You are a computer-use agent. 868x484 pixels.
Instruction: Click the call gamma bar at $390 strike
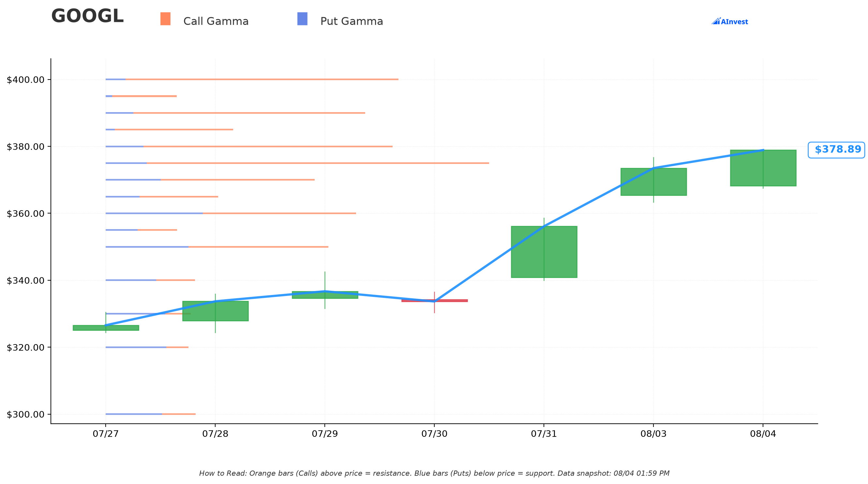(249, 113)
